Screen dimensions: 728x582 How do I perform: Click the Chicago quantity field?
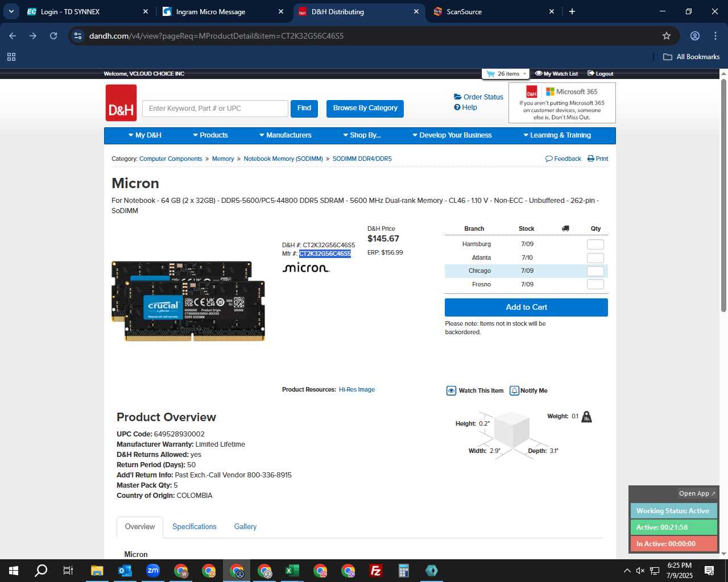click(x=595, y=271)
